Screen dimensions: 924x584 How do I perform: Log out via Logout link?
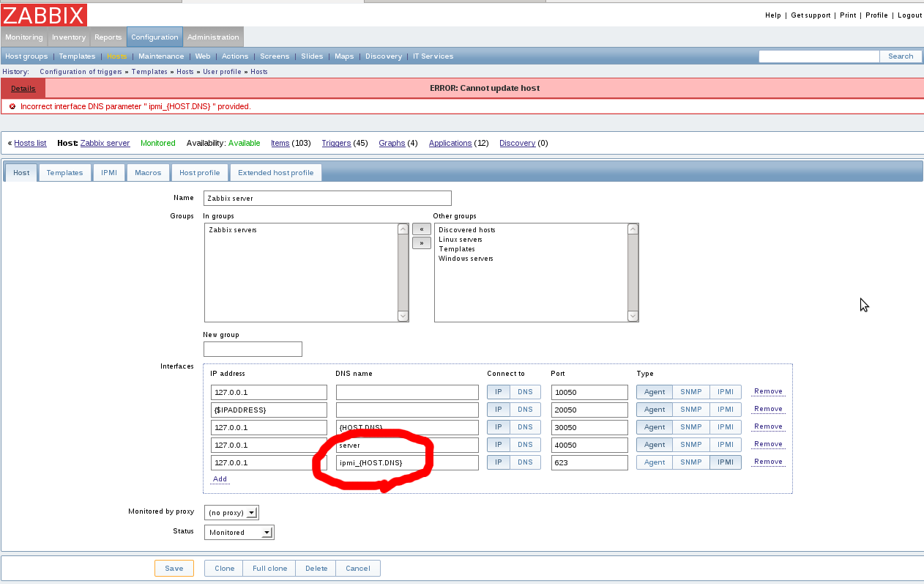click(910, 15)
